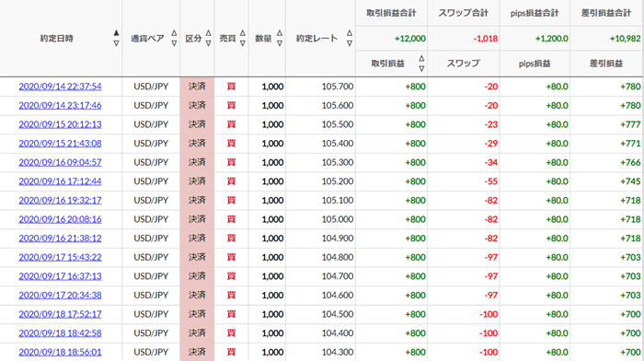Sort by 売買 column arrows
This screenshot has width=644, height=361.
[243, 38]
